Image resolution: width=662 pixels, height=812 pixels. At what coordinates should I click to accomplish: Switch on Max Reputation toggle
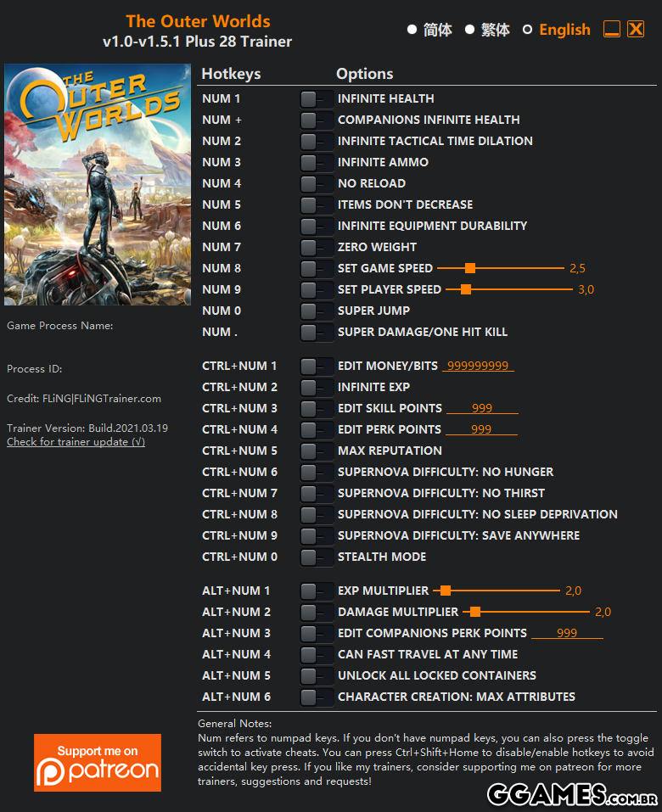point(317,451)
